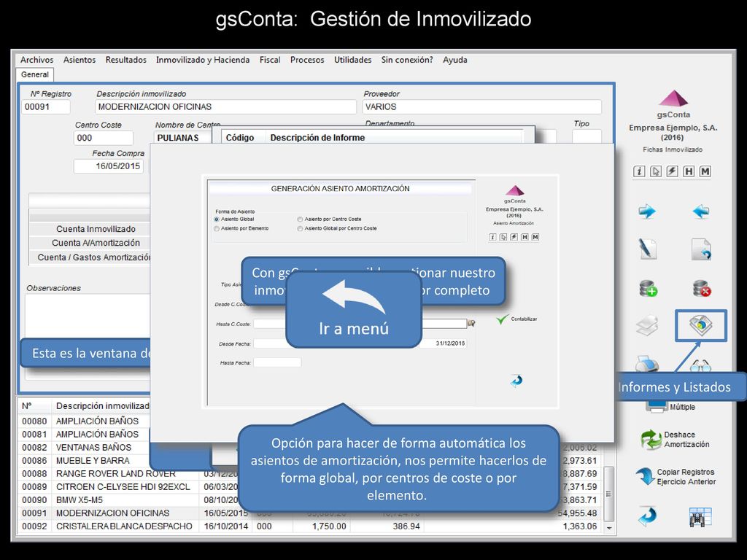Image resolution: width=747 pixels, height=560 pixels.
Task: Open the Sin conexión? menu
Action: click(407, 60)
